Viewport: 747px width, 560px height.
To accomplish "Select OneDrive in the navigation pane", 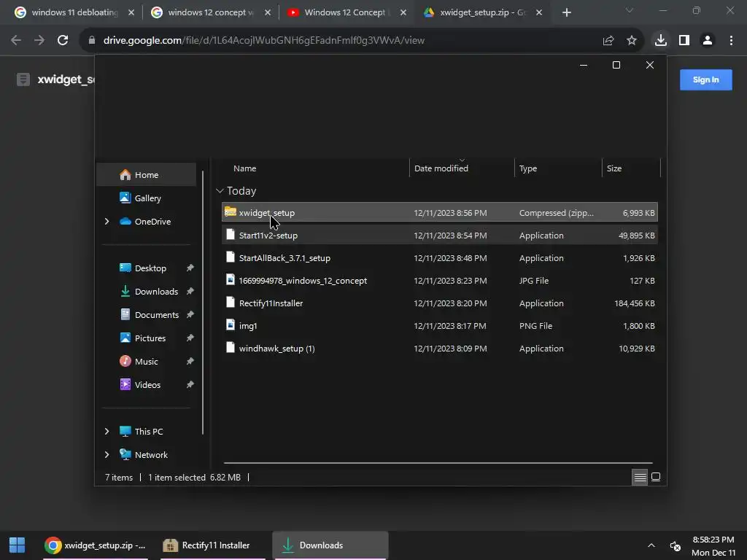I will tap(152, 222).
